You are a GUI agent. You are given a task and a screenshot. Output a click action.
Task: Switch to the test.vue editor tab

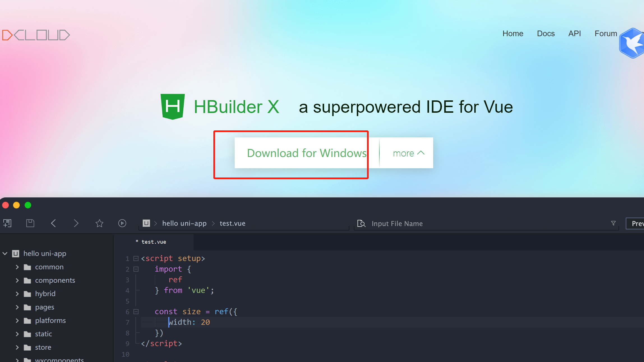point(154,242)
